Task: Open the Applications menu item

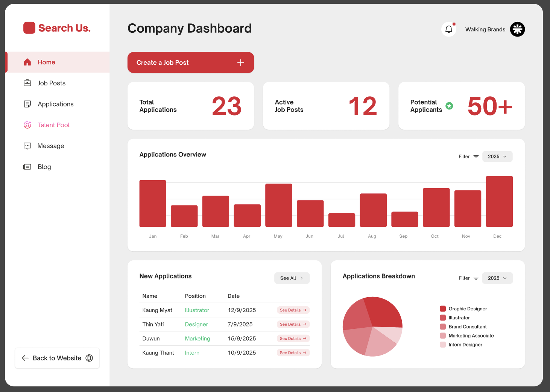Action: pos(56,104)
